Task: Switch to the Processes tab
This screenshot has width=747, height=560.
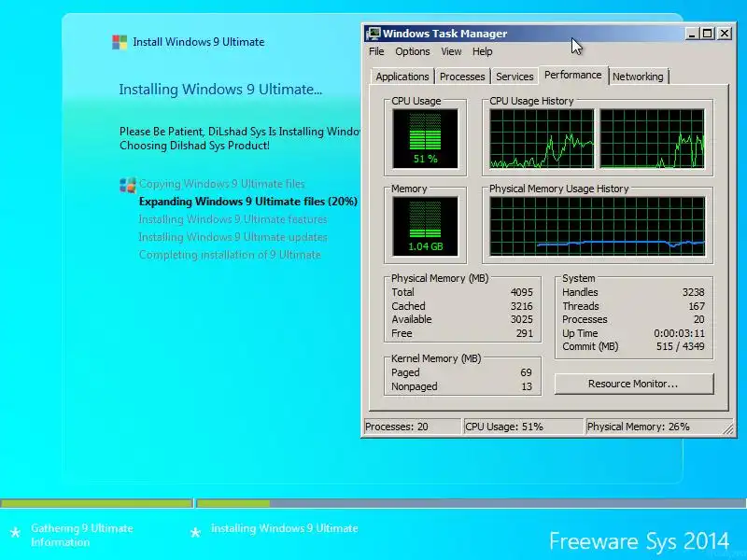Action: (462, 77)
